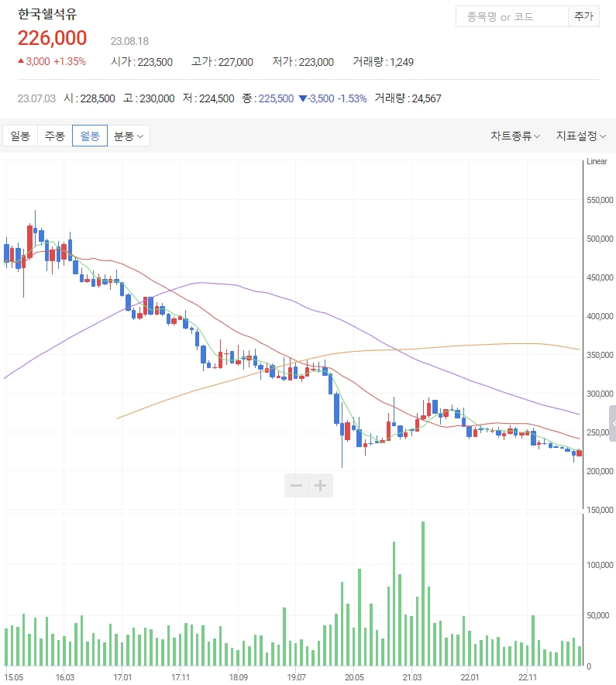Zoom out the chart with minus button
The width and height of the screenshot is (616, 685).
click(296, 485)
